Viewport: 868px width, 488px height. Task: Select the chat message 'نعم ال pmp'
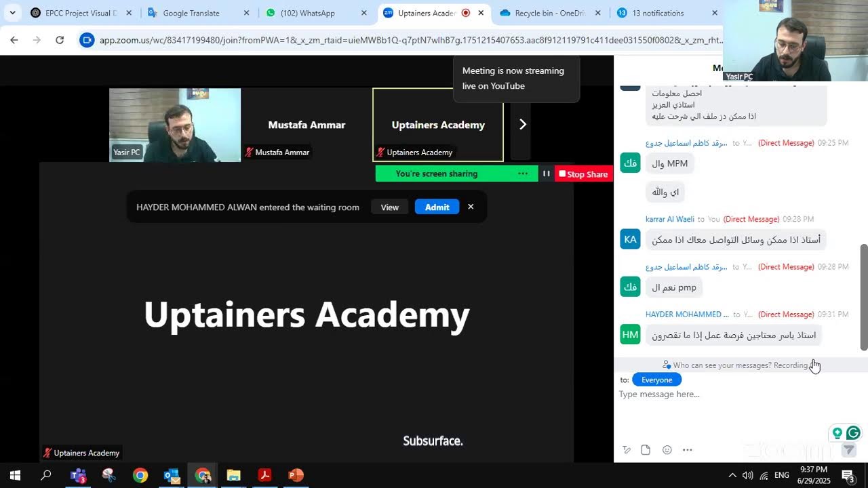click(x=674, y=287)
